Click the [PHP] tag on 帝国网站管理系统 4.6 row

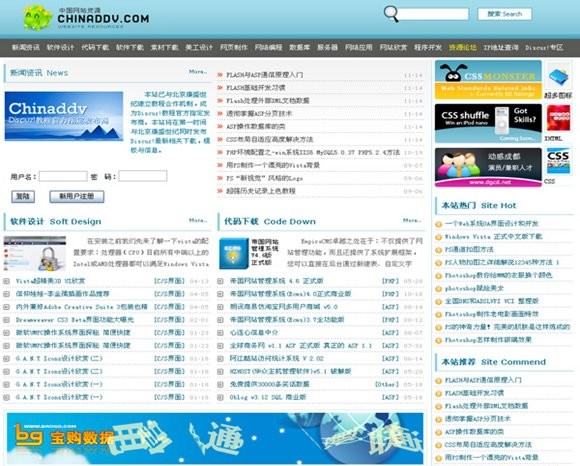tap(390, 281)
